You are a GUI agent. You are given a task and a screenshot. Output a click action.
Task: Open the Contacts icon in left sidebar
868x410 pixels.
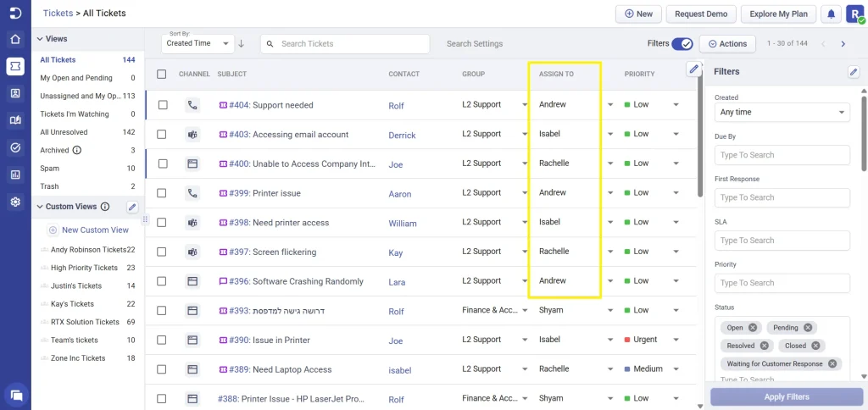point(15,93)
